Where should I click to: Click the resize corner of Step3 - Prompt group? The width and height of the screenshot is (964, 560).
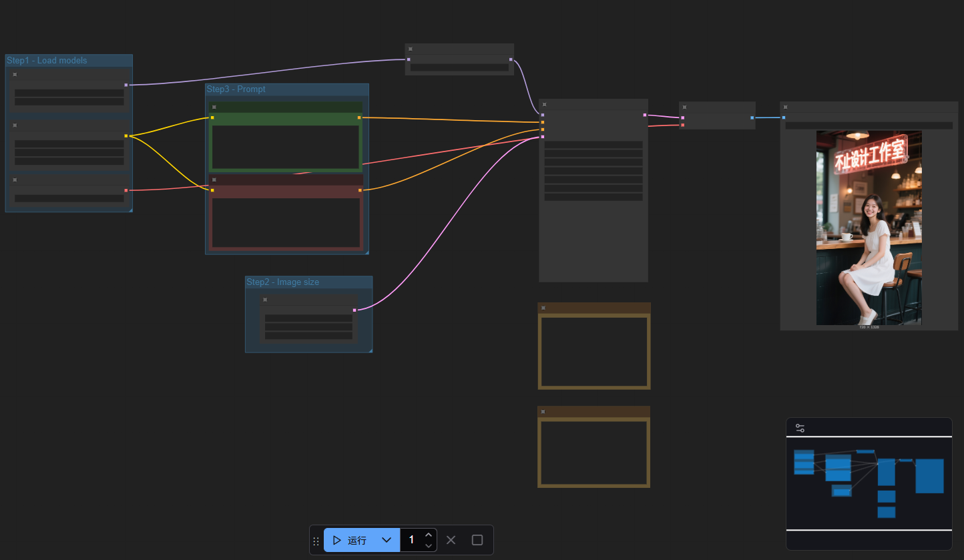tap(366, 252)
